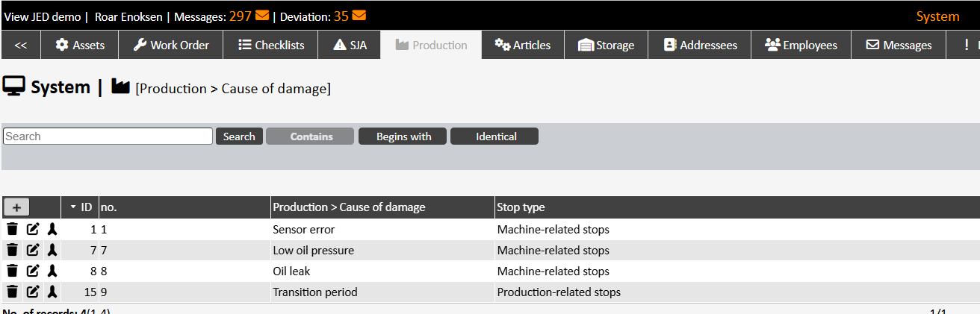Click the Messages envelope icon in header

261,16
